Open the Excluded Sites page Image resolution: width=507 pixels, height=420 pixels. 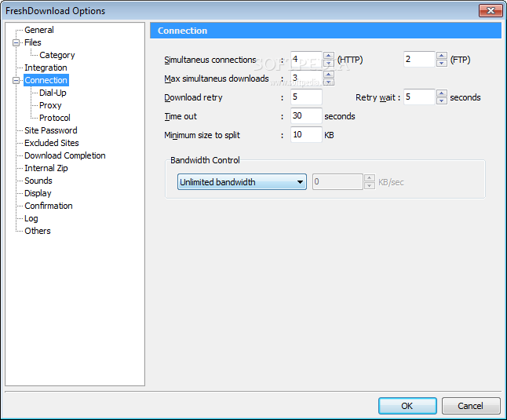[x=52, y=143]
